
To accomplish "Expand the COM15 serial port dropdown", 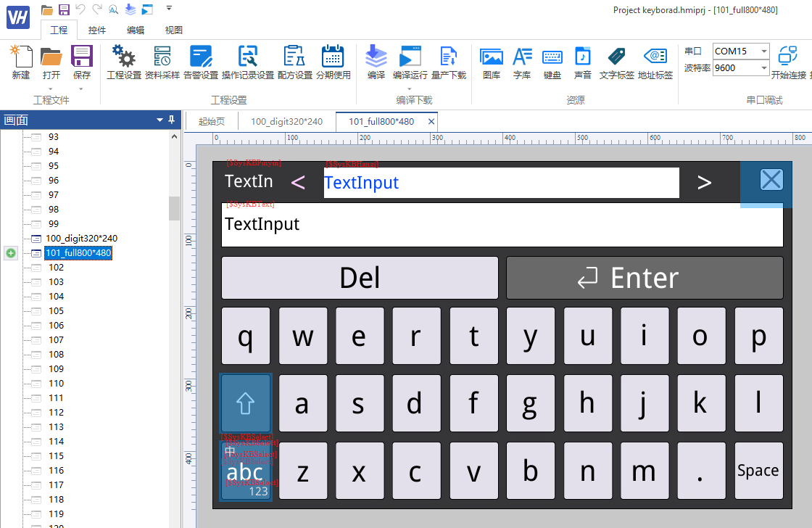I will [764, 51].
